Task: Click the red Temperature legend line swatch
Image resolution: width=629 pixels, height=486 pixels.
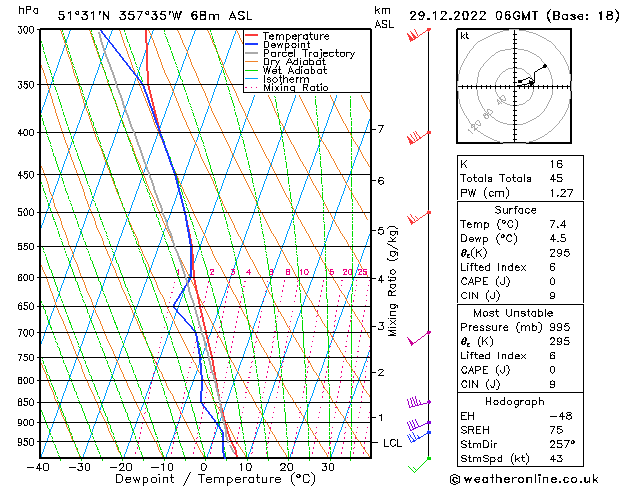Action: click(252, 36)
